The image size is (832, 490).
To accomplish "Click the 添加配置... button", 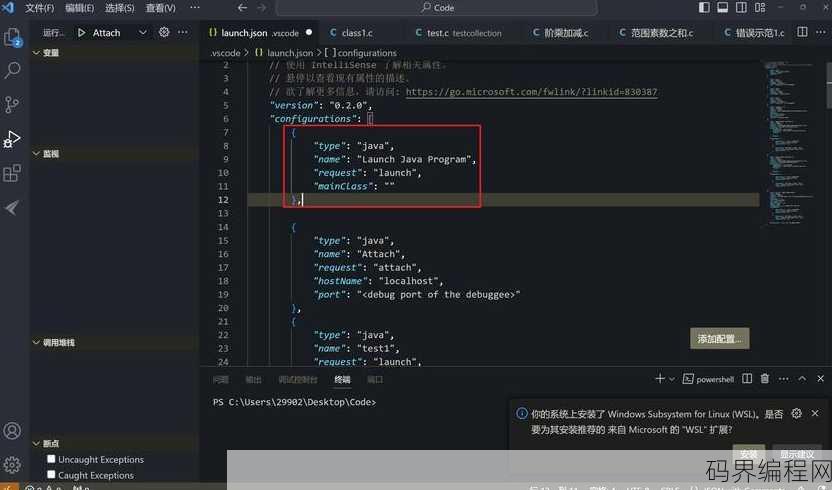I will click(720, 339).
